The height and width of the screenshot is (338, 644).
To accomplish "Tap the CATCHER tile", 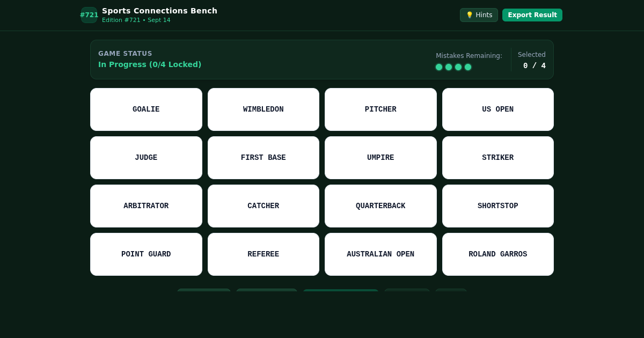I will pos(264,206).
